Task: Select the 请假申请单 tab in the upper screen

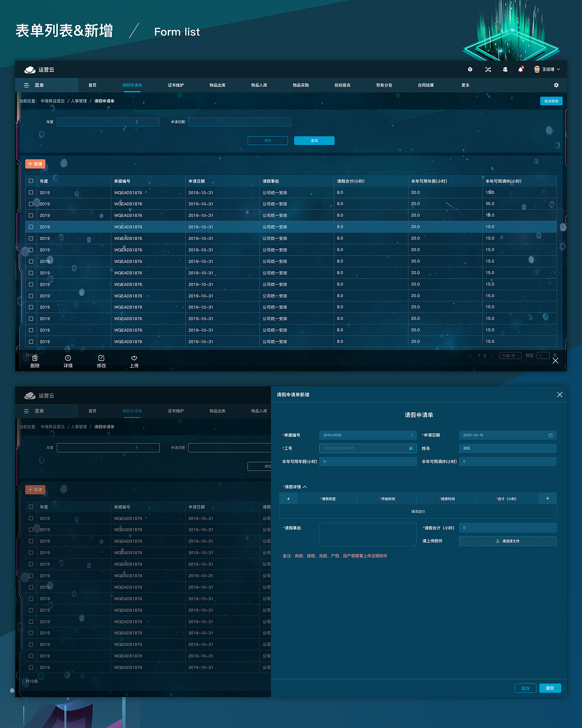Action: tap(132, 85)
